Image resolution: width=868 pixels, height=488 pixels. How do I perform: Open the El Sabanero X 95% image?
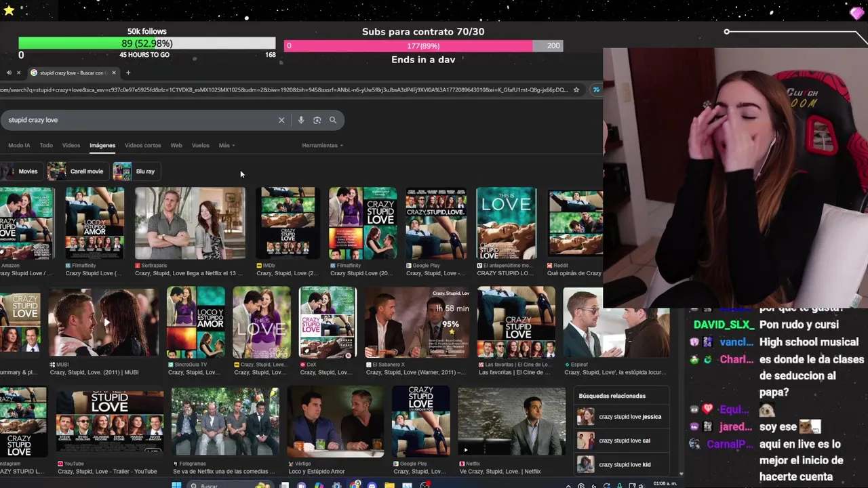(x=417, y=323)
